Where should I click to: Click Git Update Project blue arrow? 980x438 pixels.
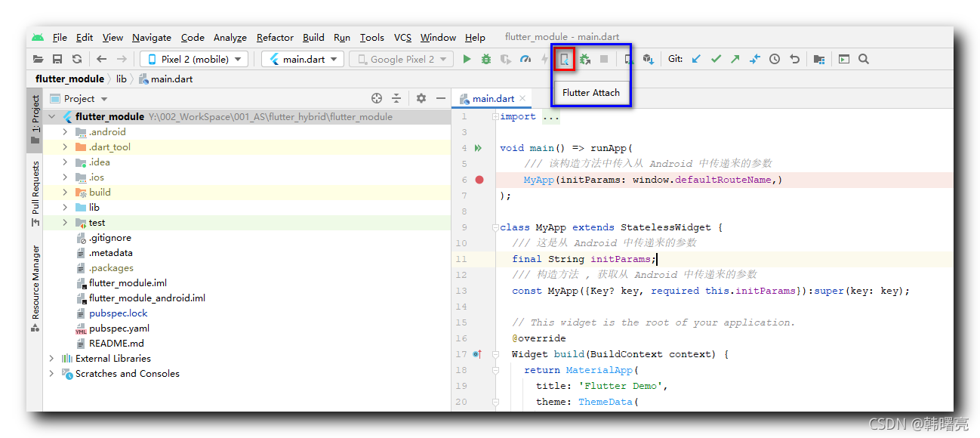(x=696, y=59)
